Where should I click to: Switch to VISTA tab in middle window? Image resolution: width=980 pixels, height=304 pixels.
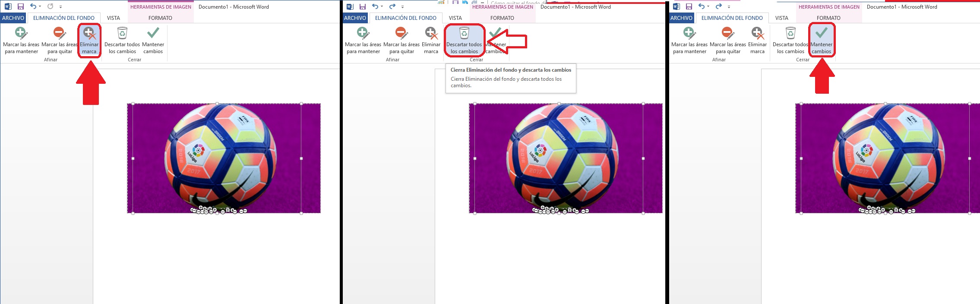tap(455, 18)
